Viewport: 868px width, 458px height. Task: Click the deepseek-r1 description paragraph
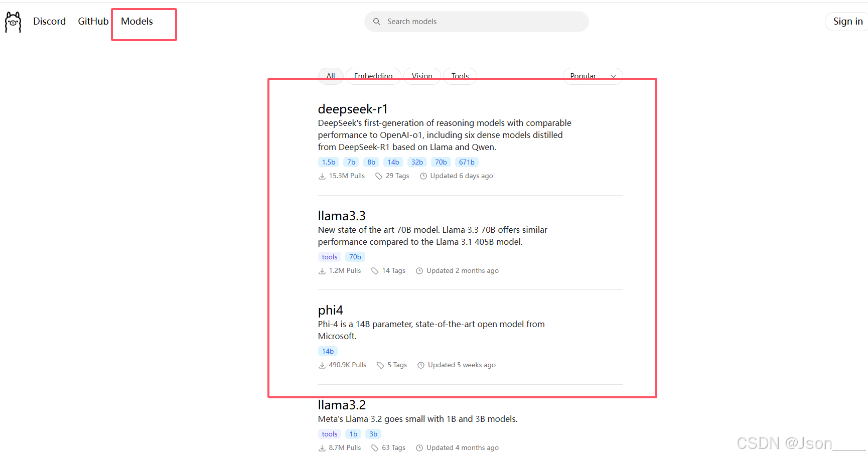click(x=445, y=135)
